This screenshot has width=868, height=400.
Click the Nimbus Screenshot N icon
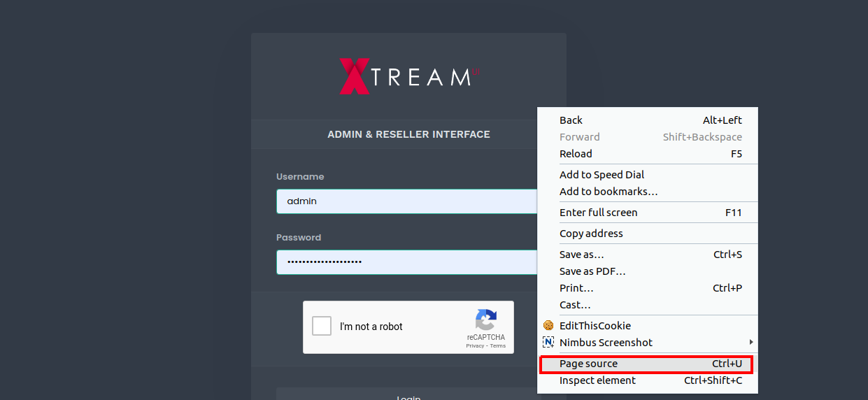[548, 343]
